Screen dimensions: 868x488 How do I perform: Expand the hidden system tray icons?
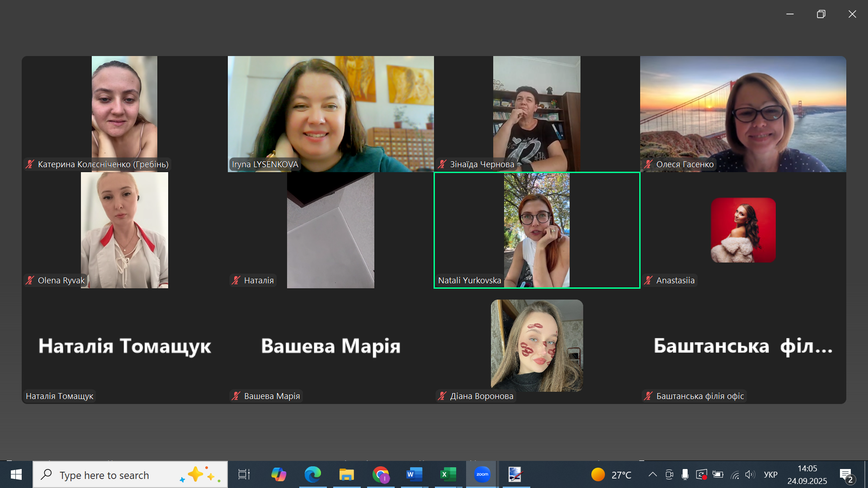(x=652, y=474)
